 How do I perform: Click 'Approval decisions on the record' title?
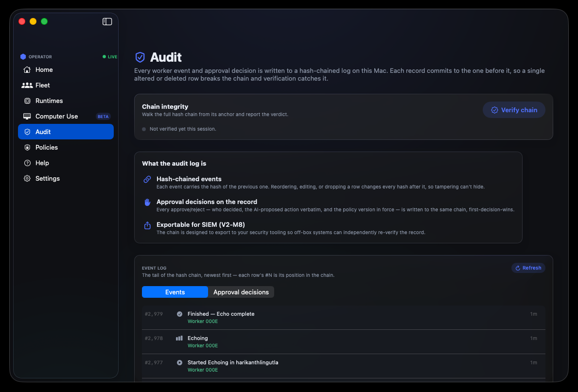[207, 202]
